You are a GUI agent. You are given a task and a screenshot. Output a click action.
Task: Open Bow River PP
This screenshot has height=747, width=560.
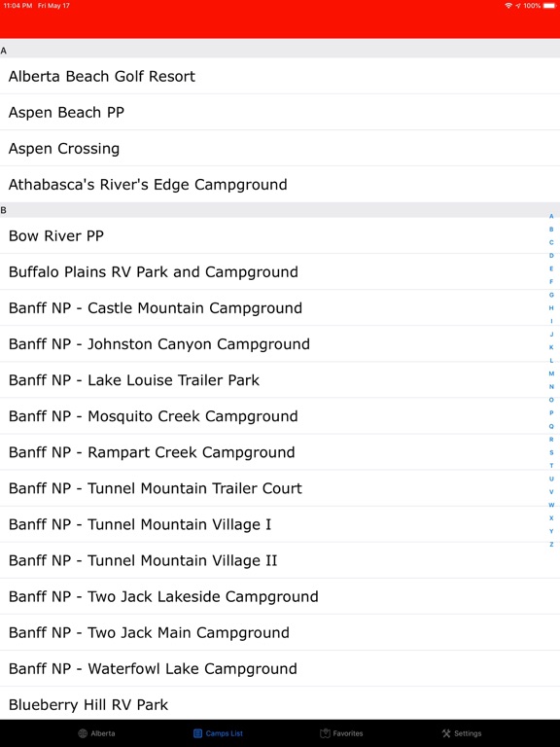[x=280, y=235]
